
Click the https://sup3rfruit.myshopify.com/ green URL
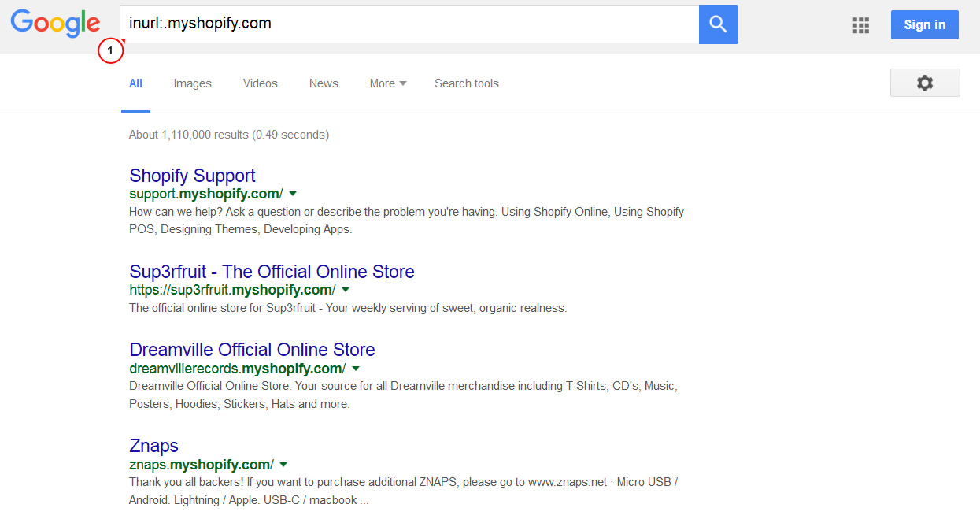pos(232,290)
